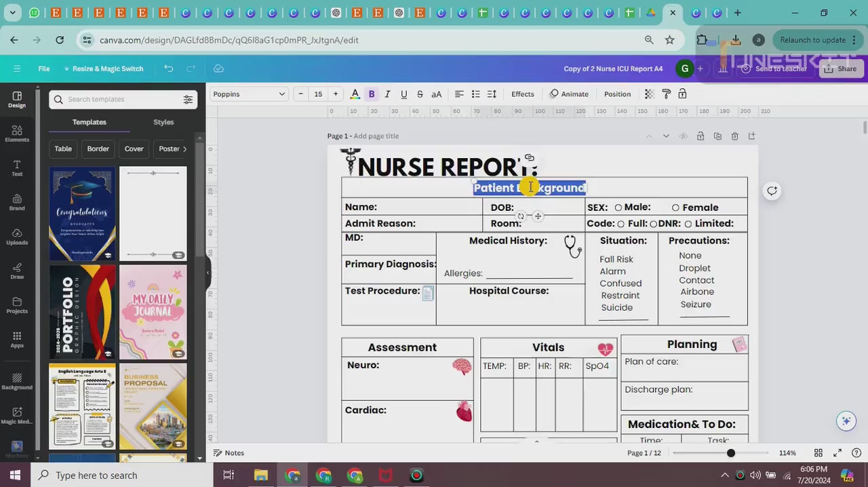Click the cloud save status icon
The height and width of the screenshot is (487, 868).
click(218, 69)
